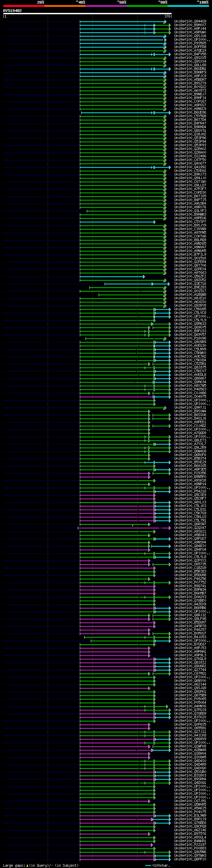Open entry UniRef100_O65581
Screen dimensions: 212x868
pyautogui.click(x=190, y=728)
